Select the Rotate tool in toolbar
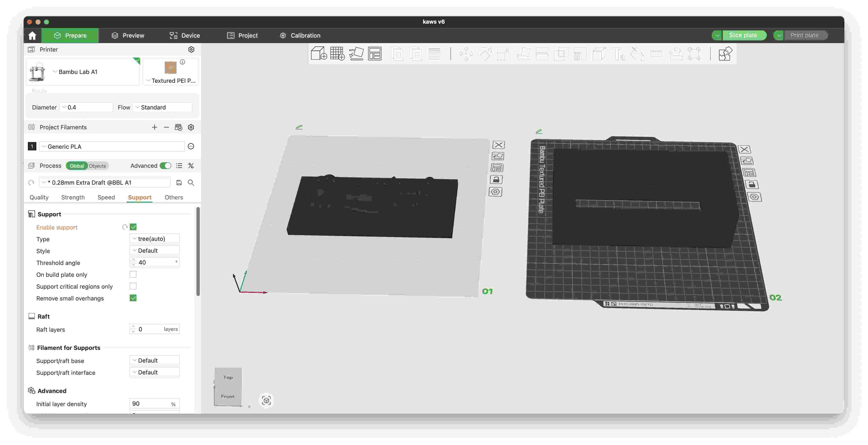Viewport: 868px width, 445px height. coord(484,54)
